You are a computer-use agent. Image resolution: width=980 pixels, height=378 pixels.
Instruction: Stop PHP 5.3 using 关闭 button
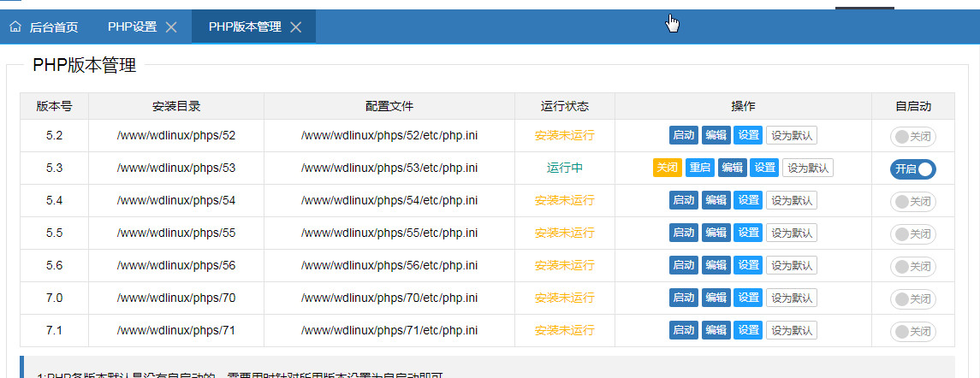click(666, 168)
